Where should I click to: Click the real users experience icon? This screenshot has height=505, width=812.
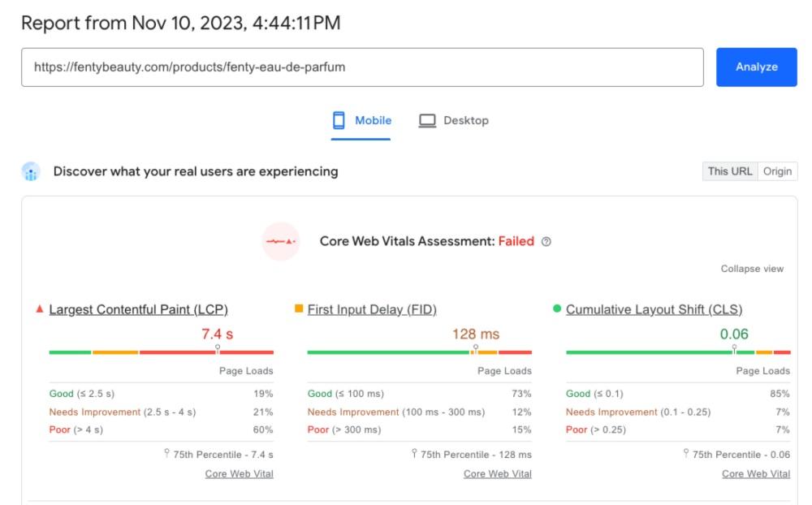click(31, 171)
